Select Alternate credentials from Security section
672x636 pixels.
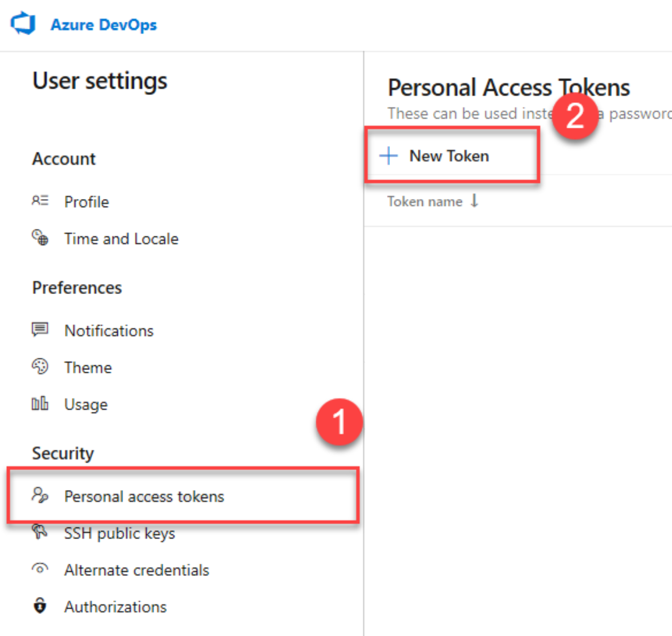click(136, 570)
